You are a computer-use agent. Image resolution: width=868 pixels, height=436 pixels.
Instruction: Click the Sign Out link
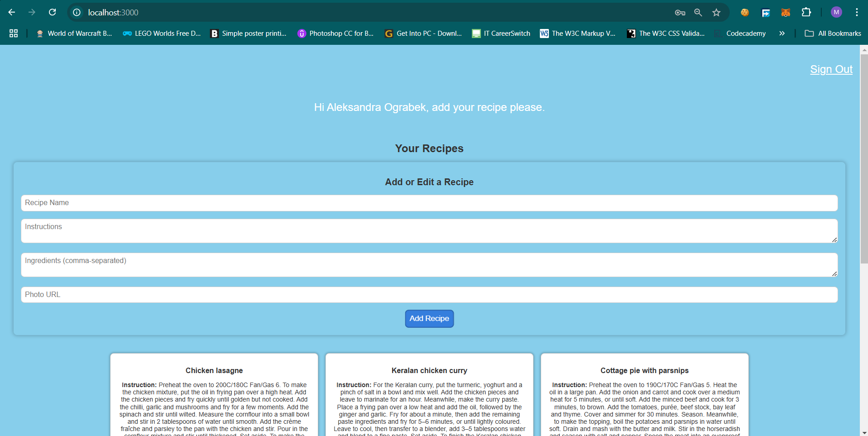coord(831,69)
